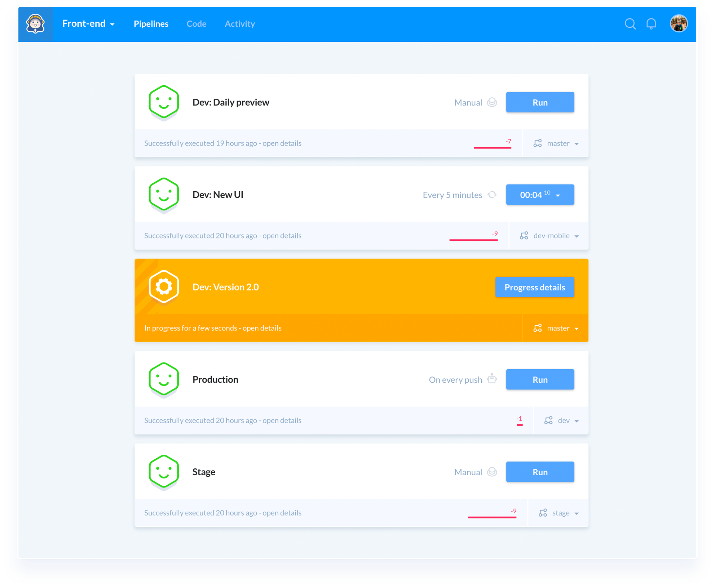Run the Dev: Daily preview pipeline
This screenshot has height=588, width=715.
tap(540, 102)
